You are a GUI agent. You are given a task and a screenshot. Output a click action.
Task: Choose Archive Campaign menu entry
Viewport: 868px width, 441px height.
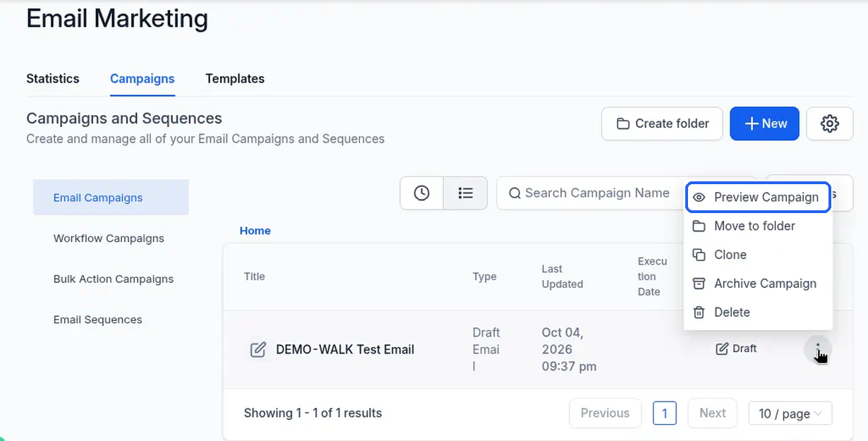[758, 284]
